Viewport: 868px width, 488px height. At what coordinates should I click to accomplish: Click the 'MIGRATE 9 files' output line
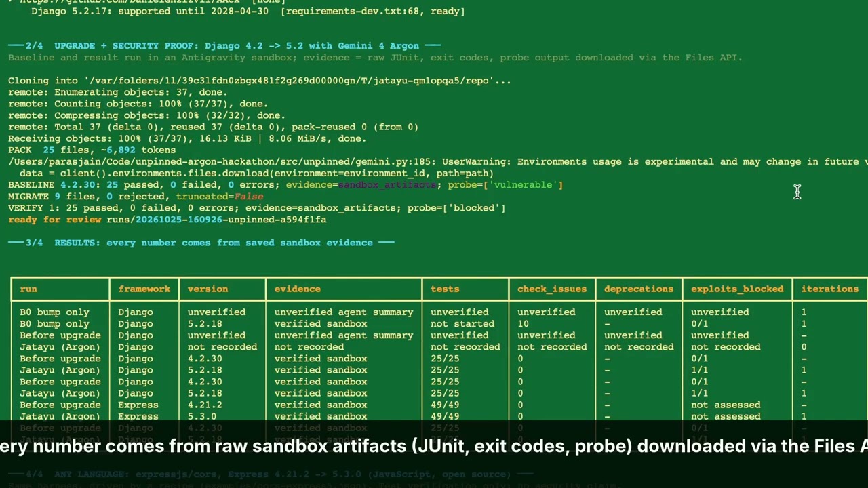pos(136,197)
